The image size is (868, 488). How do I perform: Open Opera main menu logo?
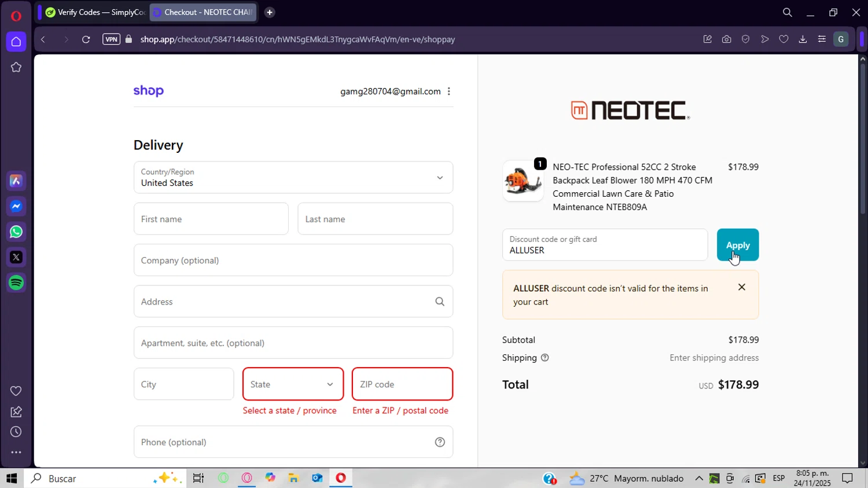pyautogui.click(x=16, y=16)
